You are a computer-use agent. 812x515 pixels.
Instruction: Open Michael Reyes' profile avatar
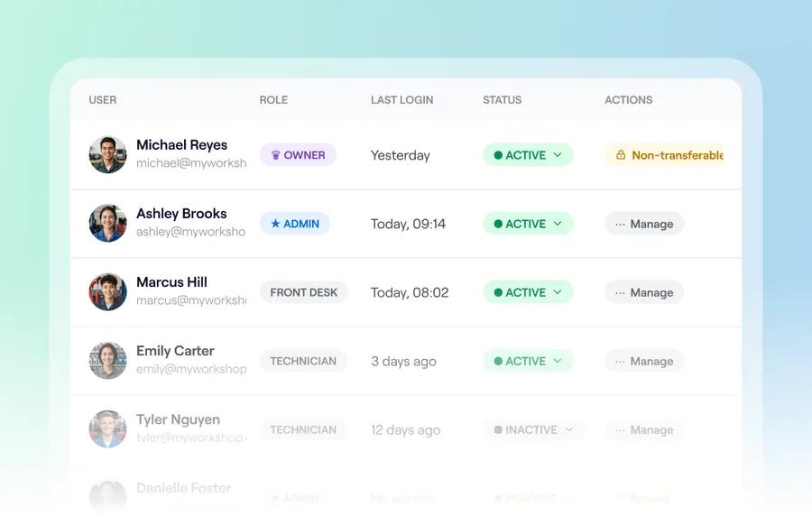click(x=107, y=155)
